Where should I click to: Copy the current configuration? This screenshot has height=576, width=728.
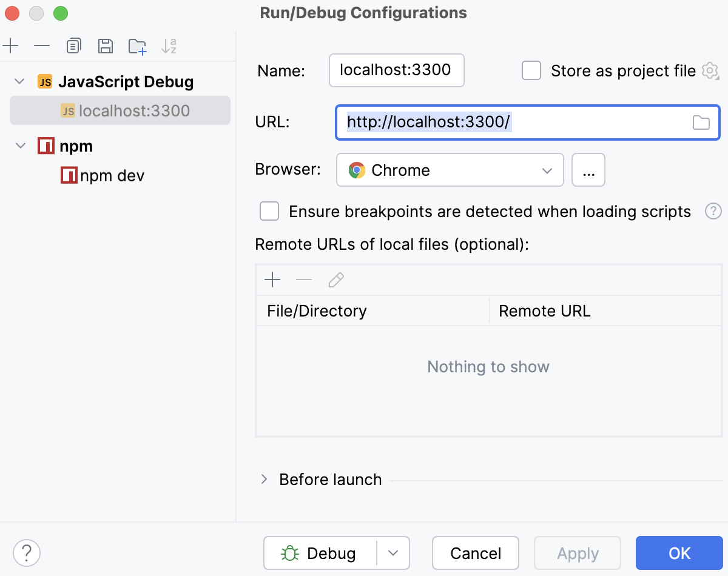point(73,45)
